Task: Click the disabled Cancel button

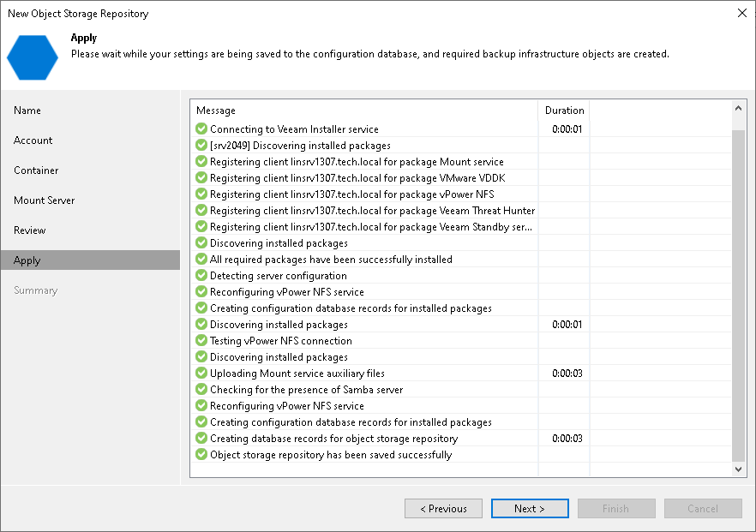Action: coord(703,508)
